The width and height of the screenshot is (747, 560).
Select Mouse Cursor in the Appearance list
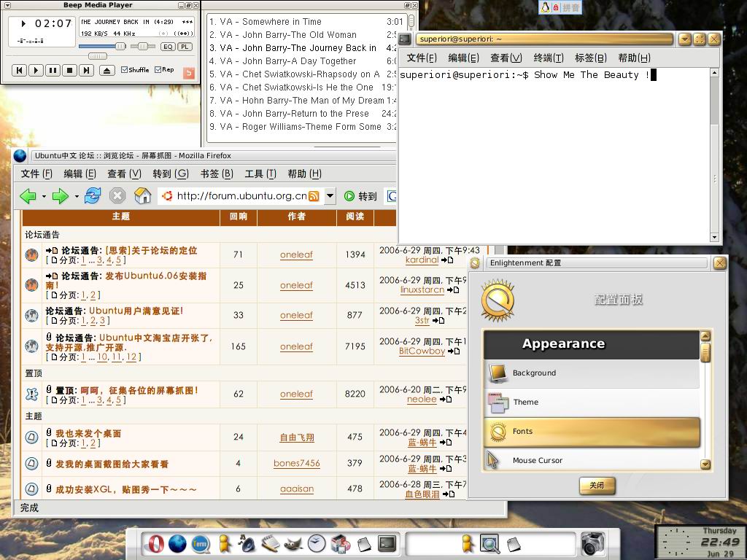(x=592, y=460)
